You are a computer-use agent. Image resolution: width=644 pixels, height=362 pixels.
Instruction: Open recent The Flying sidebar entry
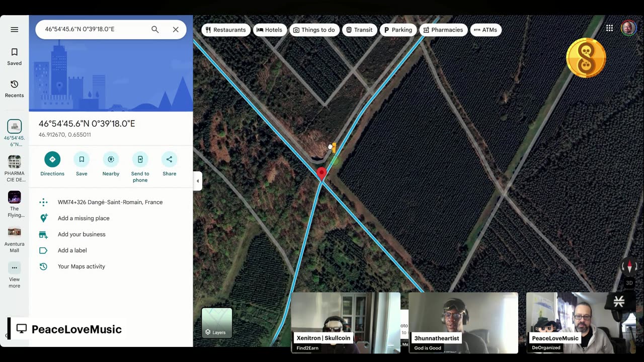(x=14, y=205)
